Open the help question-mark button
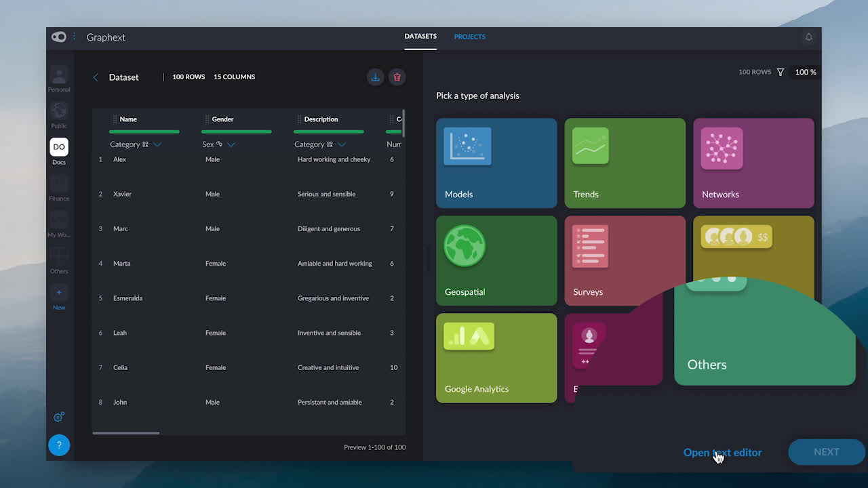Viewport: 868px width, 488px height. [x=59, y=445]
